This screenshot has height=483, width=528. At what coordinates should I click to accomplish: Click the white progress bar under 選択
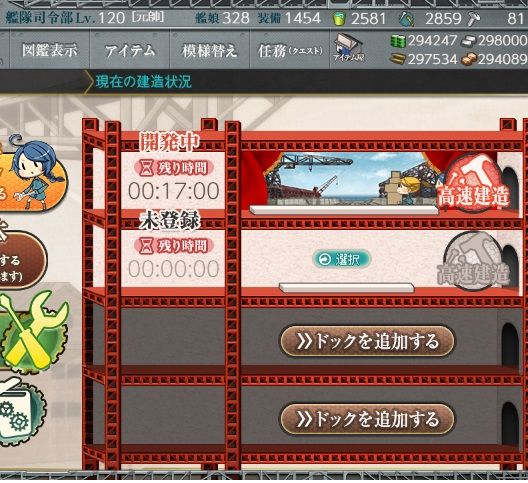click(x=346, y=288)
